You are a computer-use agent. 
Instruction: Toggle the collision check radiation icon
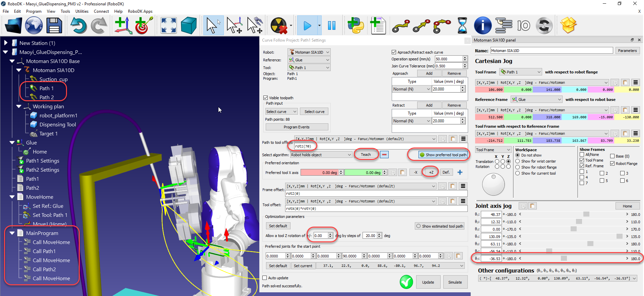pos(279,25)
